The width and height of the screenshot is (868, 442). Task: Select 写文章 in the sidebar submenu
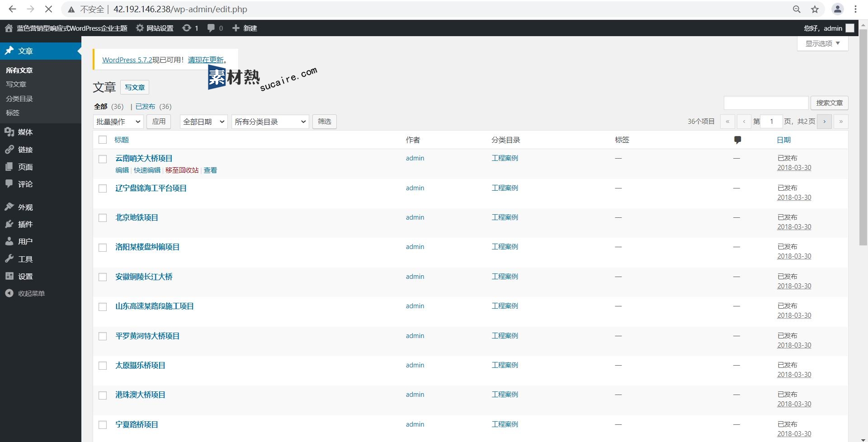(x=16, y=84)
